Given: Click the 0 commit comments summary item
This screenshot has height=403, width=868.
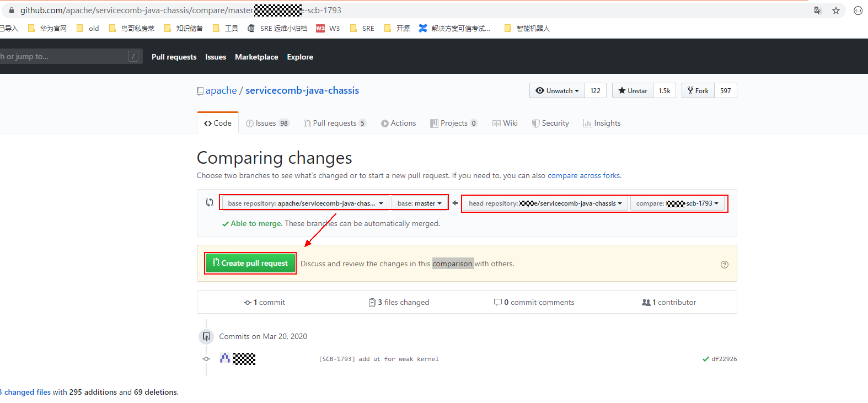Looking at the screenshot, I should tap(534, 302).
